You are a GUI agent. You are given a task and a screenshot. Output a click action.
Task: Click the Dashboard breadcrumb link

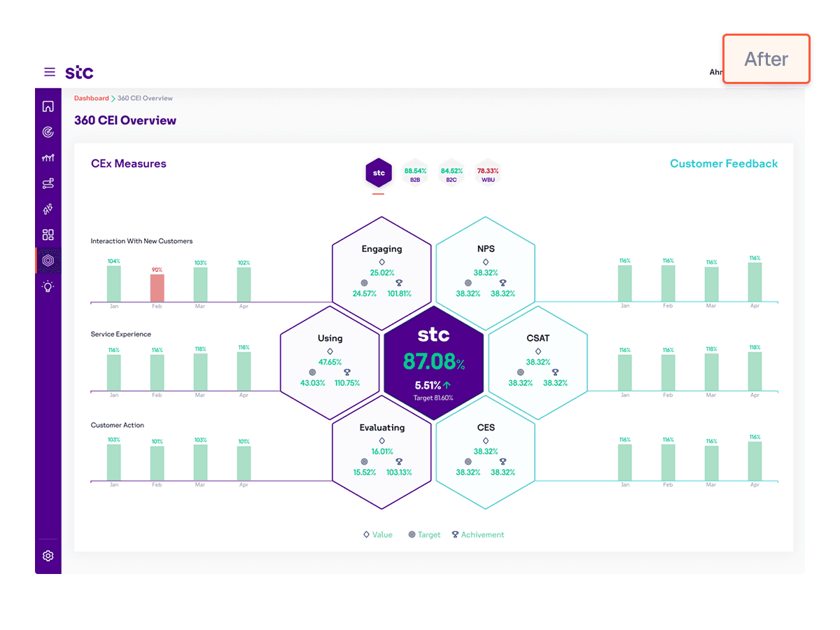coord(92,99)
